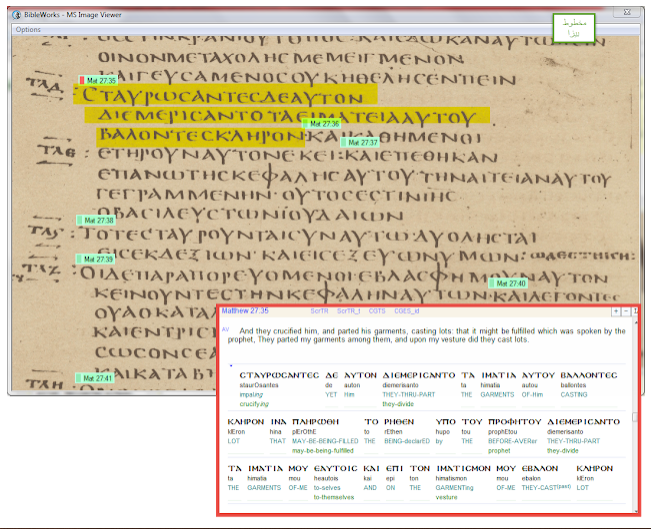Image resolution: width=651 pixels, height=529 pixels.
Task: Click the word 'epi' glossed 'ON'
Action: click(x=390, y=478)
